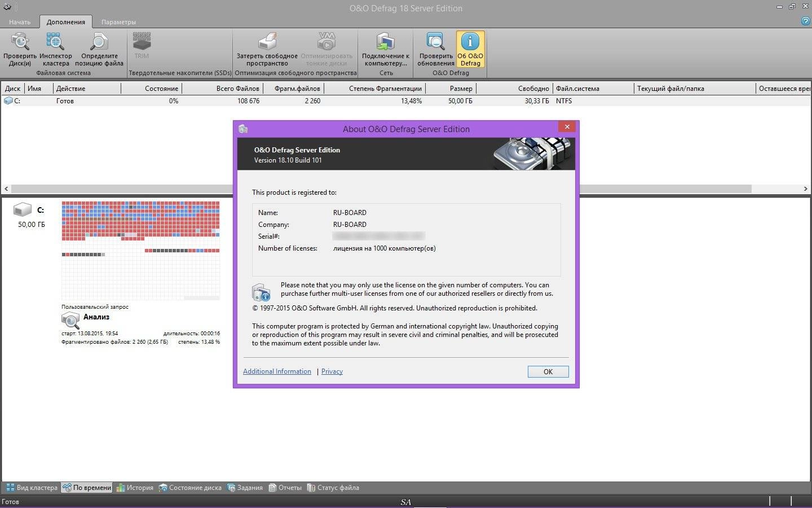
Task: Select the large C: drive icon beside the cluster map
Action: (23, 210)
